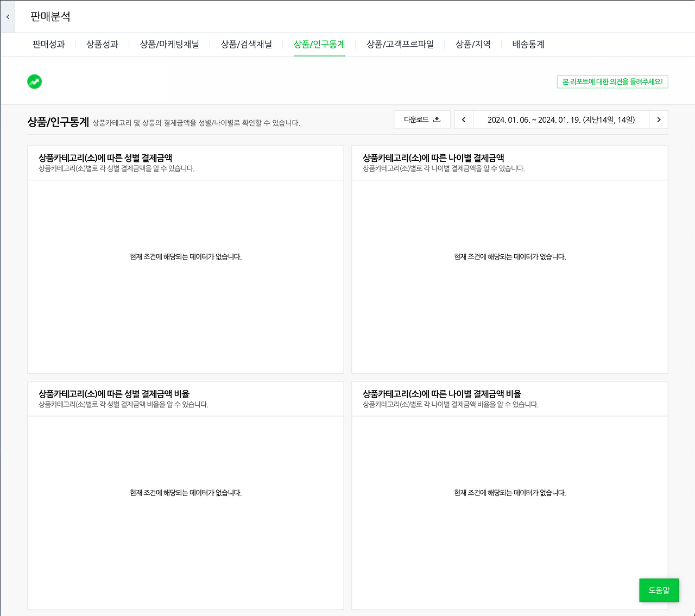This screenshot has height=616, width=695.
Task: Click the 도움말 button
Action: (x=659, y=590)
